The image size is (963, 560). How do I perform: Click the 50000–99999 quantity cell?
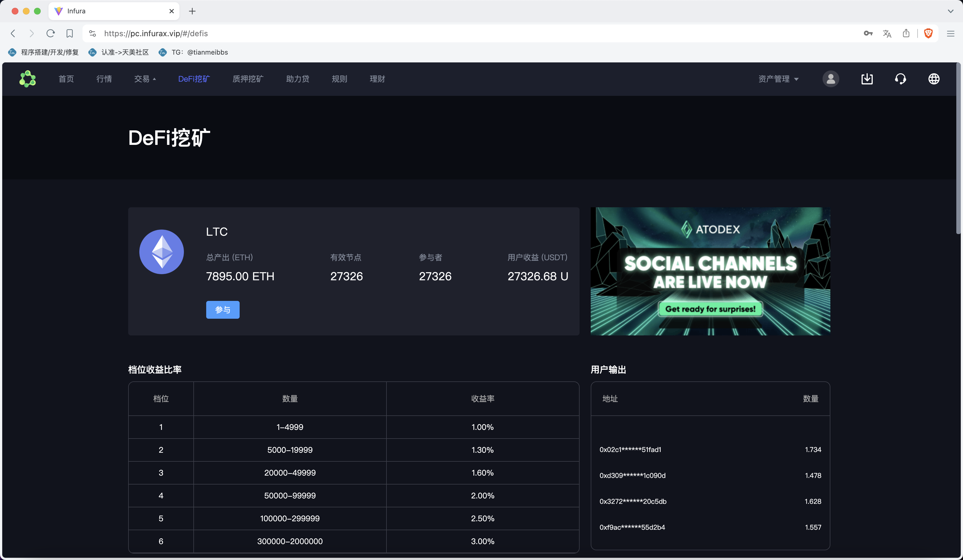290,495
